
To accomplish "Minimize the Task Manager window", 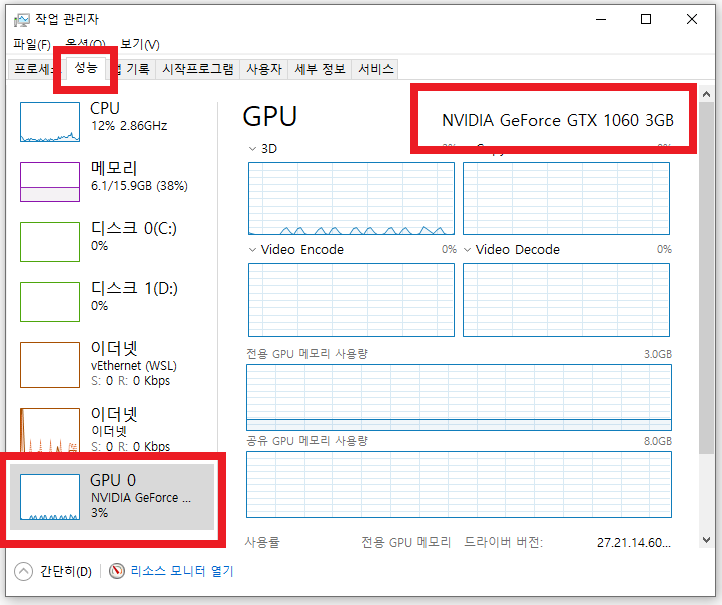I will (601, 19).
